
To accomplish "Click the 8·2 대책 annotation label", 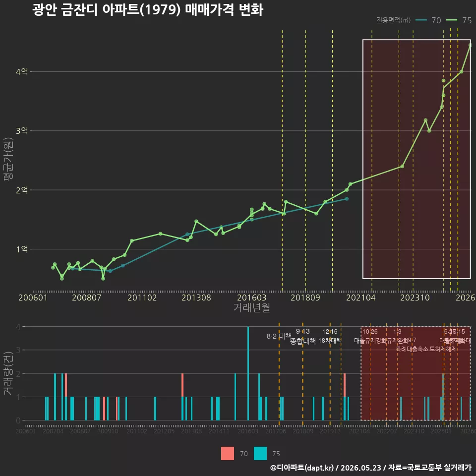I will tap(279, 336).
